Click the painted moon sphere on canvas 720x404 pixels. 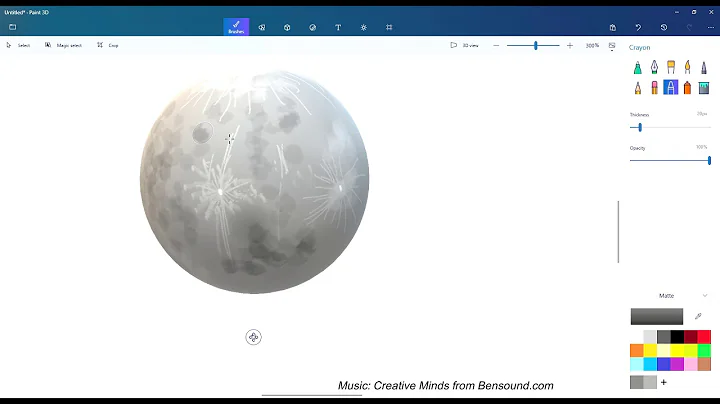254,181
